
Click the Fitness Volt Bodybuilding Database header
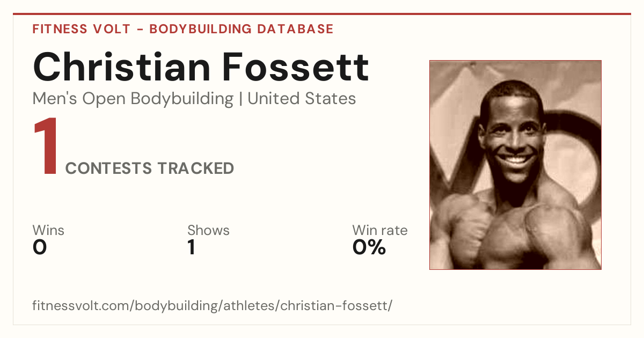183,29
